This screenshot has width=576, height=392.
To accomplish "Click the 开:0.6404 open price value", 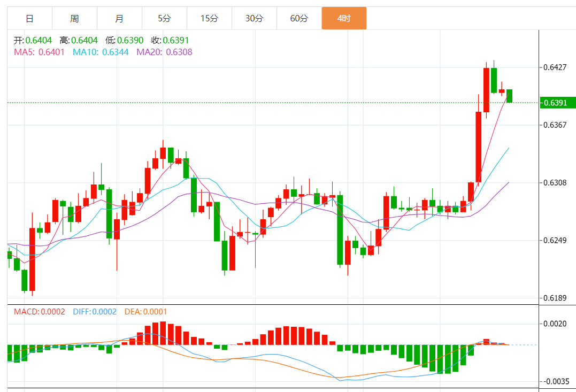I will [33, 41].
